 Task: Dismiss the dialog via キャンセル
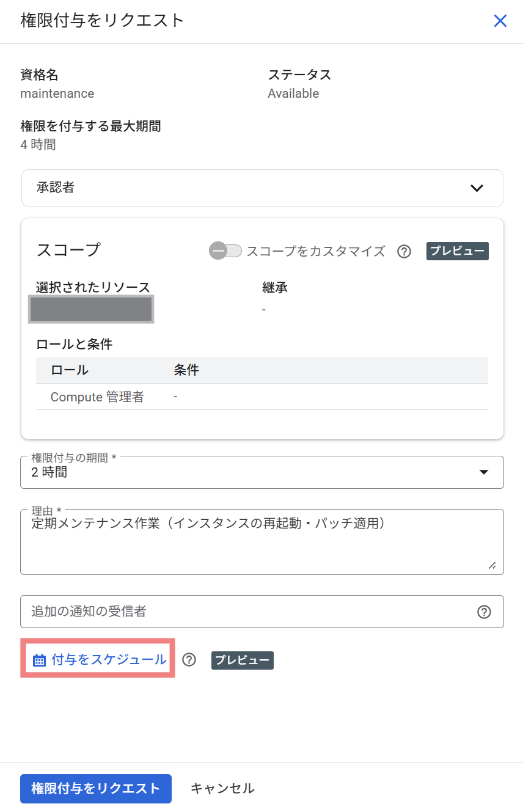tap(221, 788)
